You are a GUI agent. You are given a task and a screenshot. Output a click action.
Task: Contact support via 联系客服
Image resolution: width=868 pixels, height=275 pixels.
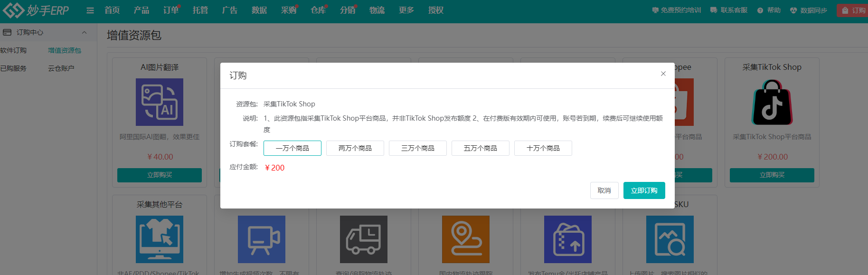[x=729, y=10]
